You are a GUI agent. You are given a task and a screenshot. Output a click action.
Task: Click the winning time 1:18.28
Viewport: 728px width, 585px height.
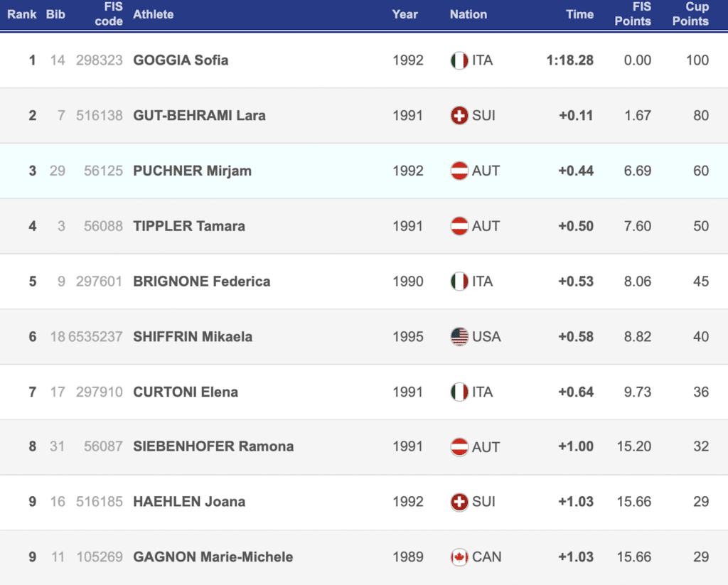[x=569, y=60]
